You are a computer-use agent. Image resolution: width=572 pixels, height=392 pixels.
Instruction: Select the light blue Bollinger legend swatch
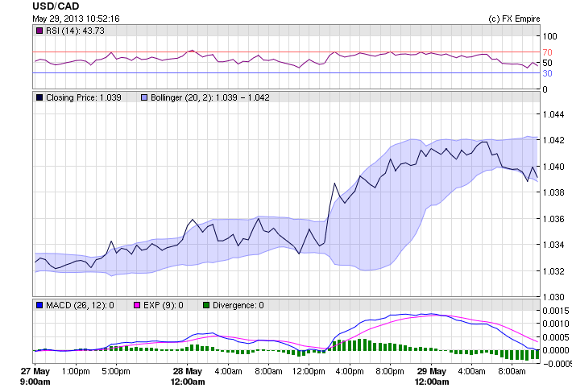145,97
